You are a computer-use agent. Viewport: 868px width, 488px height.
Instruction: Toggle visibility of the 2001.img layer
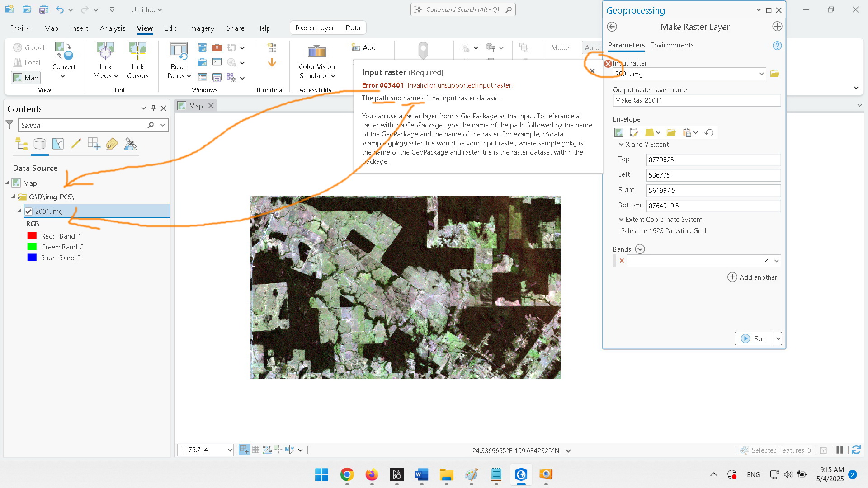pos(29,211)
